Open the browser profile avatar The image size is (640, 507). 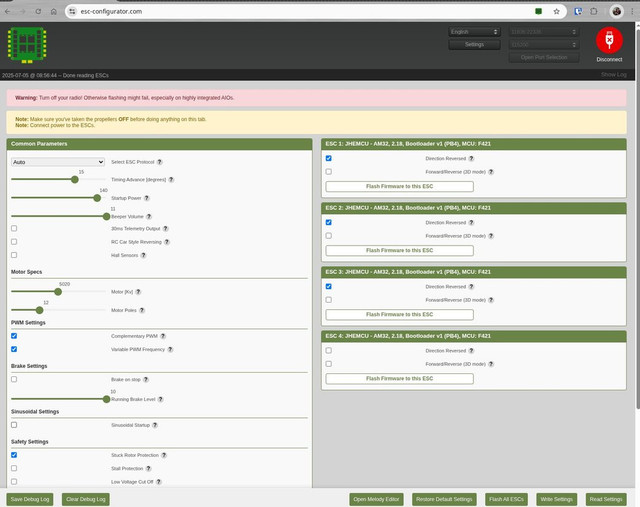616,11
